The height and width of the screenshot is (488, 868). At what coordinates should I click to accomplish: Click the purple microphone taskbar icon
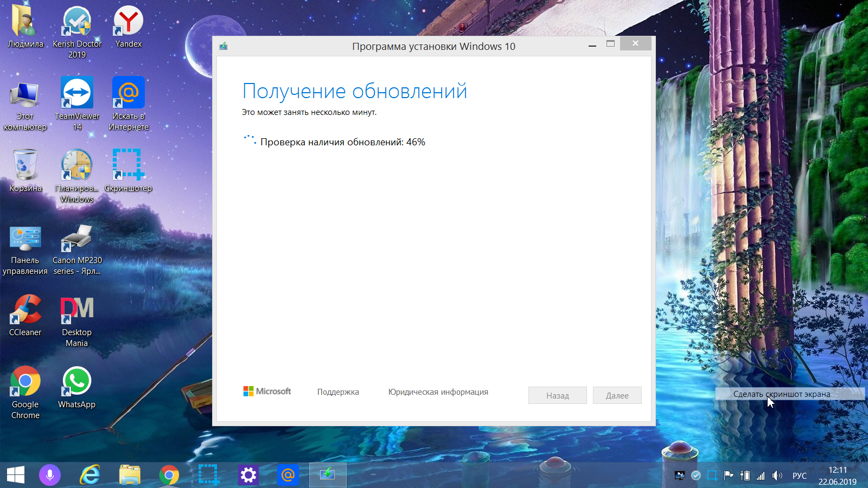(50, 476)
